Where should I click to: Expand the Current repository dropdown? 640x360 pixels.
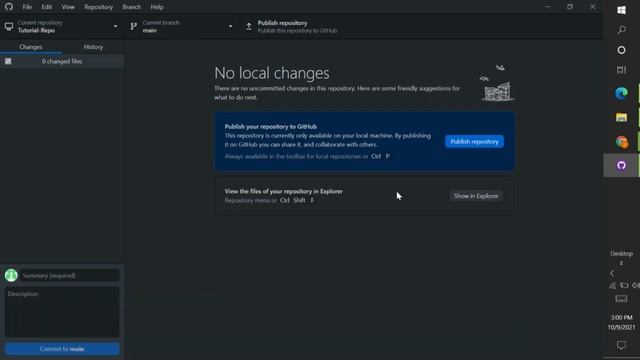(x=62, y=27)
